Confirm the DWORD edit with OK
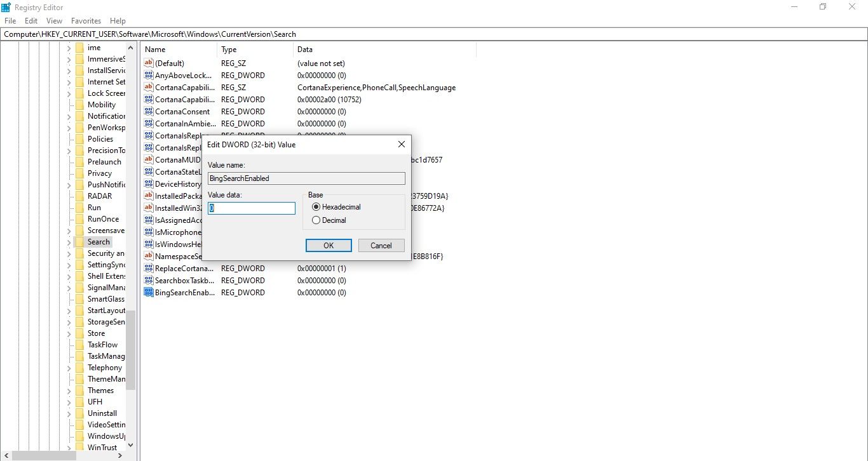Image resolution: width=868 pixels, height=461 pixels. click(329, 246)
